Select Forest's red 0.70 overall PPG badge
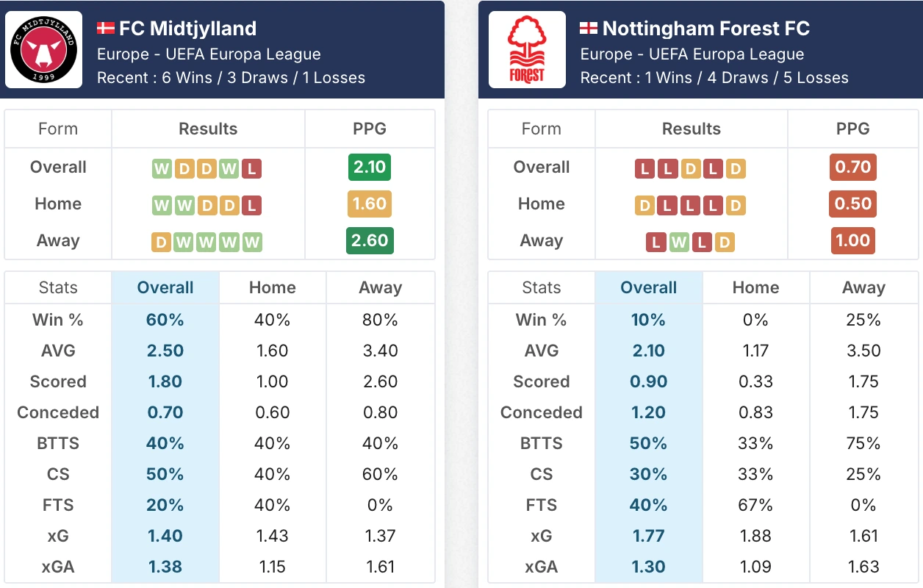Image resolution: width=923 pixels, height=588 pixels. tap(852, 168)
